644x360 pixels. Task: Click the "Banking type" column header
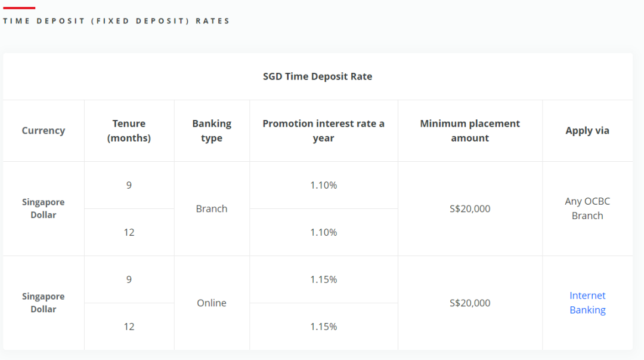212,131
